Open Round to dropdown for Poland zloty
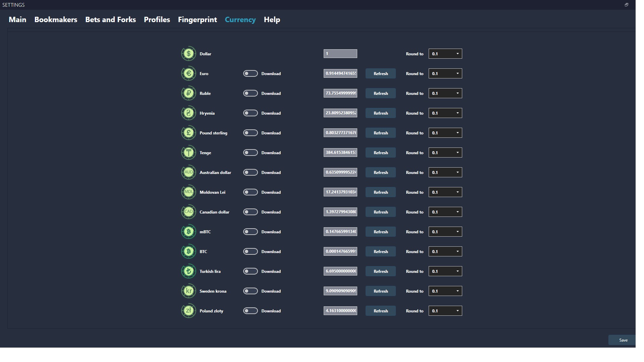The width and height of the screenshot is (644, 362). click(x=445, y=311)
